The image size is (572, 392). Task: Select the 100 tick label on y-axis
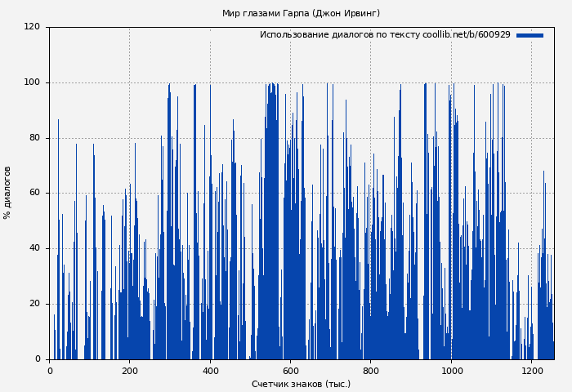click(32, 82)
